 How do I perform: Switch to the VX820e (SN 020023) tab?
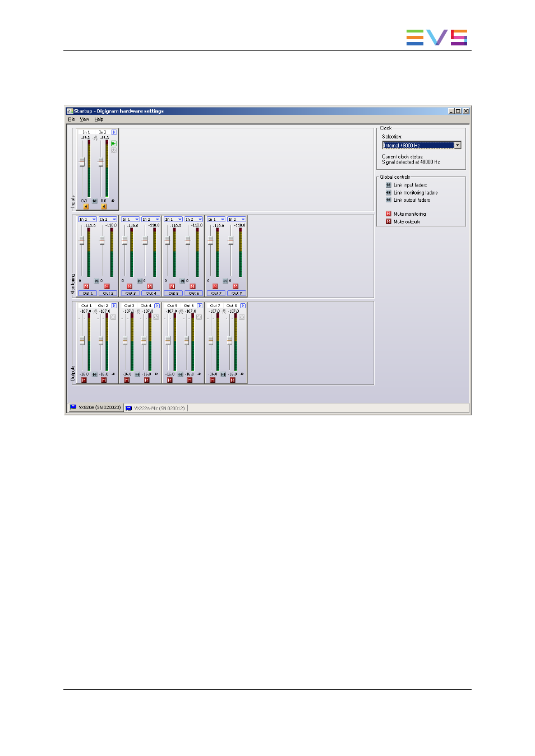95,407
